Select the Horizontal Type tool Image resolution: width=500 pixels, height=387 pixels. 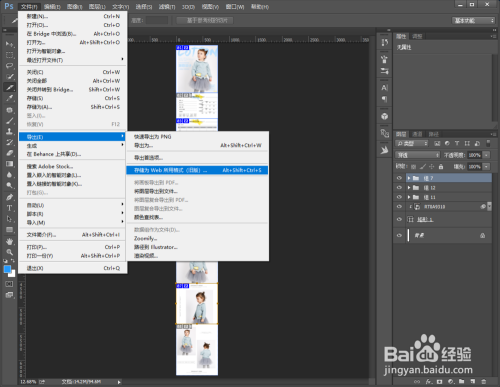(9, 208)
